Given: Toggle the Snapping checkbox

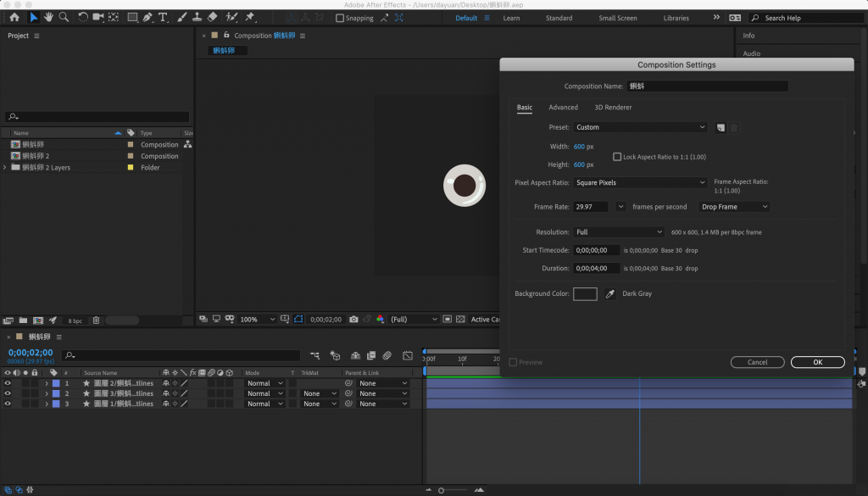Looking at the screenshot, I should pyautogui.click(x=340, y=18).
